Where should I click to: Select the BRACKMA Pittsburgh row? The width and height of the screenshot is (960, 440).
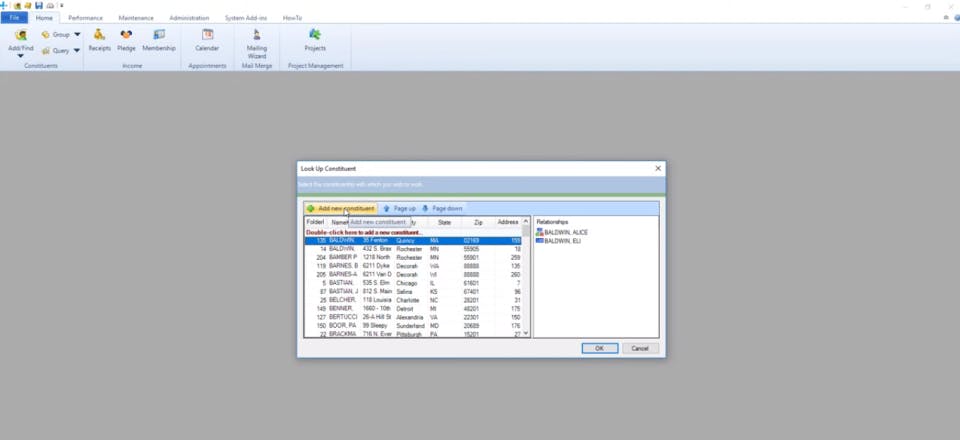[x=413, y=334]
